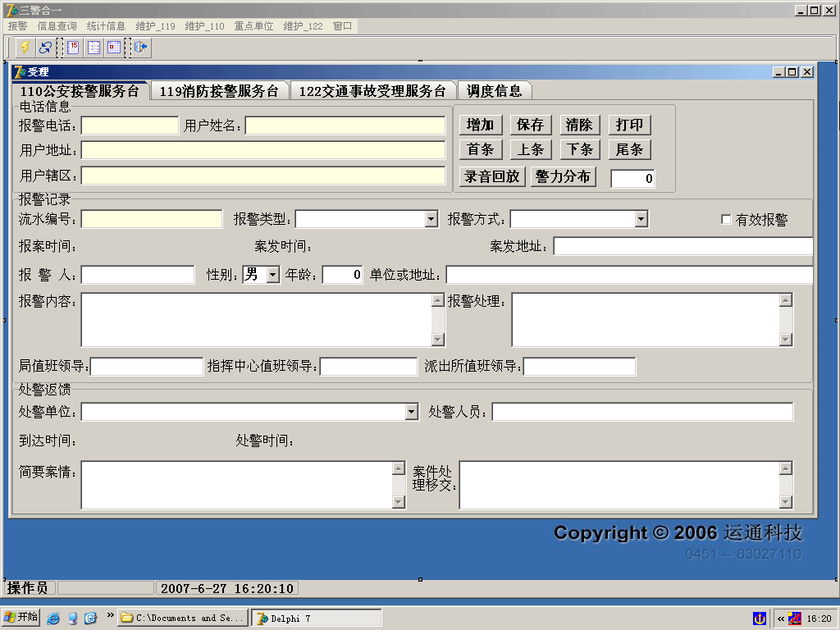
Task: Go to next record with 下条
Action: point(580,149)
